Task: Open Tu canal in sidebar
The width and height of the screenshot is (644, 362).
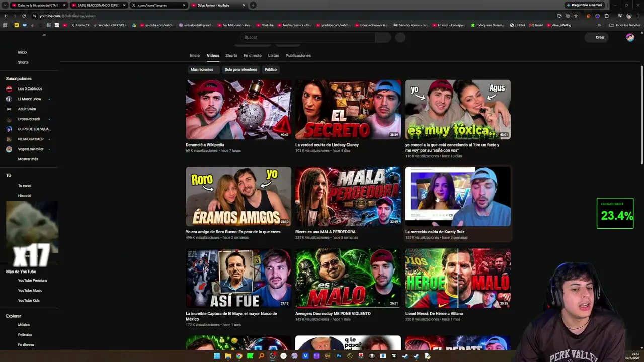Action: pyautogui.click(x=25, y=186)
